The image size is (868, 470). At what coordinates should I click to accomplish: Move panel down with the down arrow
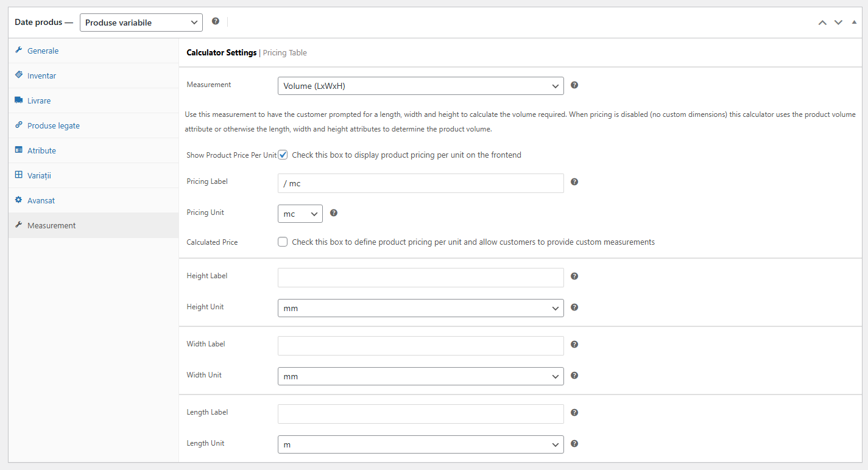838,23
